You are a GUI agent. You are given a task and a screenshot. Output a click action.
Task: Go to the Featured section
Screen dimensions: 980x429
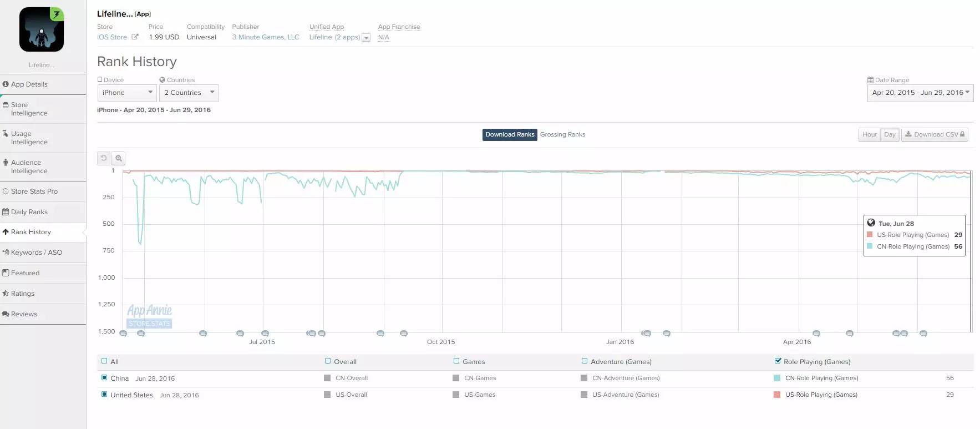tap(43, 273)
